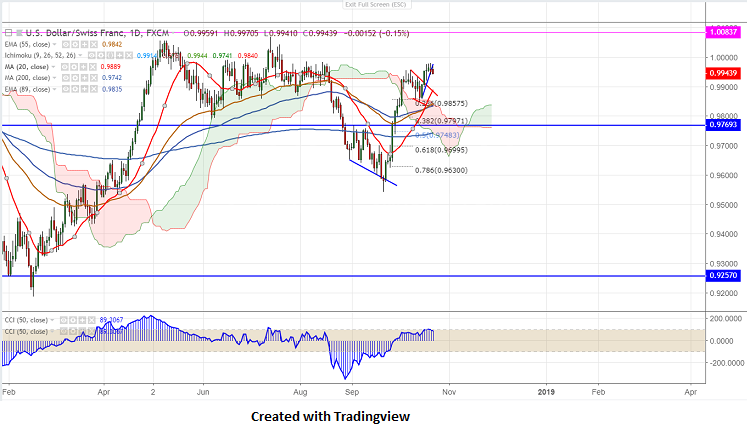Delete the upper CCI (50, close) indicator
This screenshot has width=747, height=429.
tap(91, 320)
